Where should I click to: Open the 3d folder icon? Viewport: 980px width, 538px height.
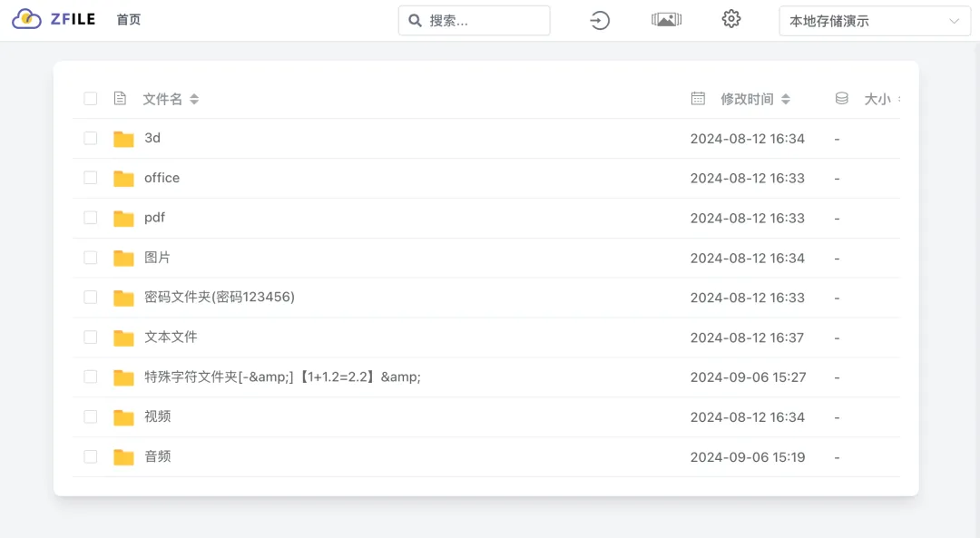123,139
